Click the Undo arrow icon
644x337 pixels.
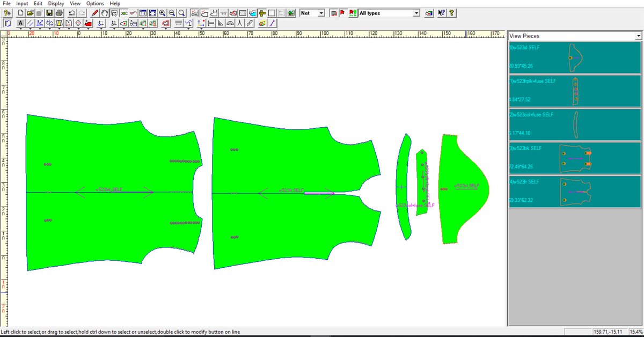72,13
